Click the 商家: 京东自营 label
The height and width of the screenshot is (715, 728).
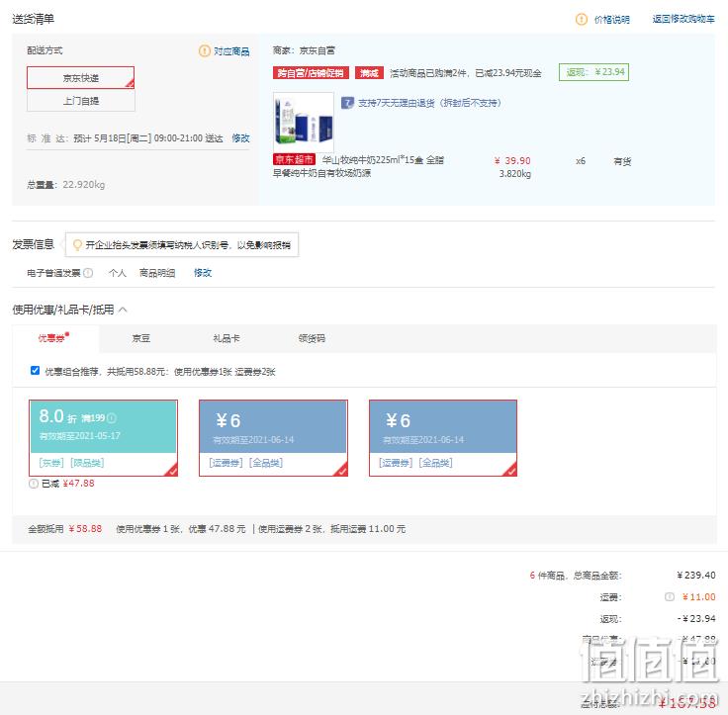tap(304, 50)
